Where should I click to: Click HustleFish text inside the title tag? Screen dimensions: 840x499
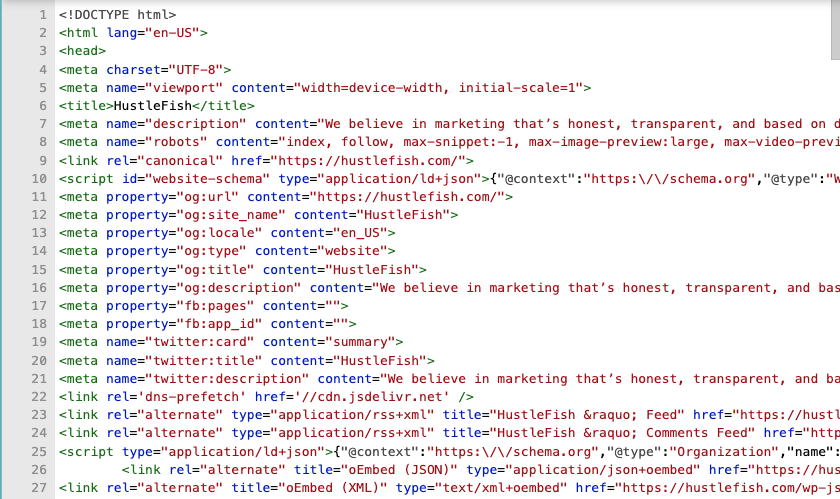153,106
